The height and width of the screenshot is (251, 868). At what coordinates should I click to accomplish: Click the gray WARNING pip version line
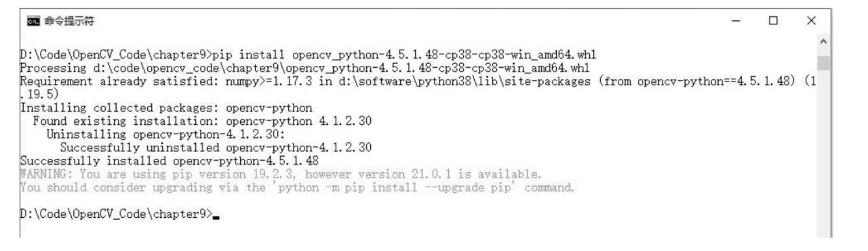[x=281, y=174]
